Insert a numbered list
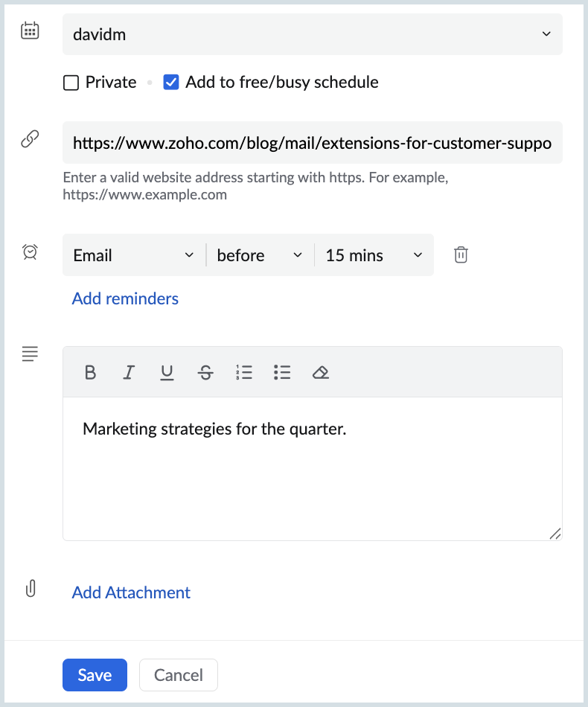Image resolution: width=588 pixels, height=707 pixels. click(243, 372)
